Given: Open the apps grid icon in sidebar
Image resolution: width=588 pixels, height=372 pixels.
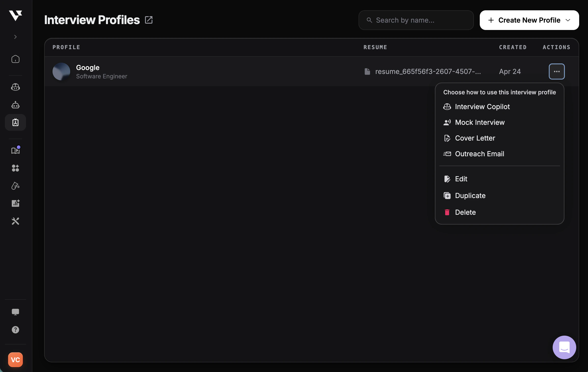Looking at the screenshot, I should click(x=15, y=168).
